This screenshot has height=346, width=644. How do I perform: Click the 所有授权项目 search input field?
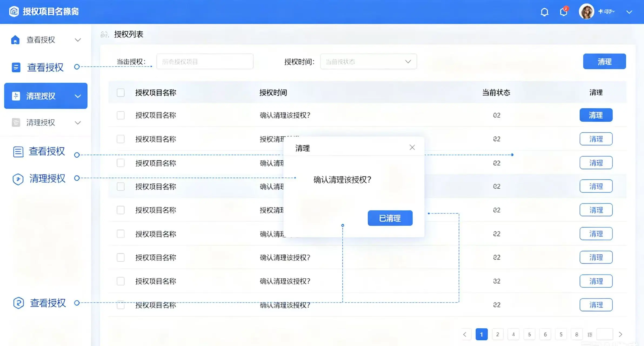[205, 61]
